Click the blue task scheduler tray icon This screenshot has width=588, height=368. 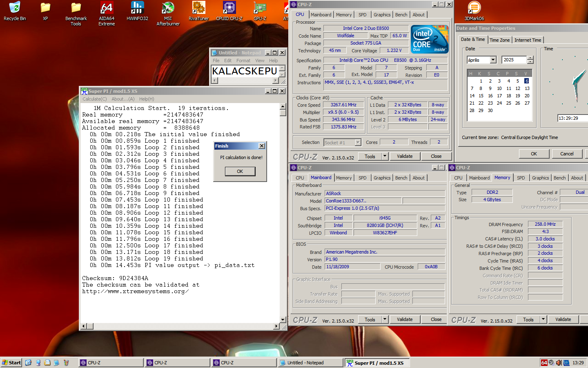pyautogui.click(x=566, y=363)
